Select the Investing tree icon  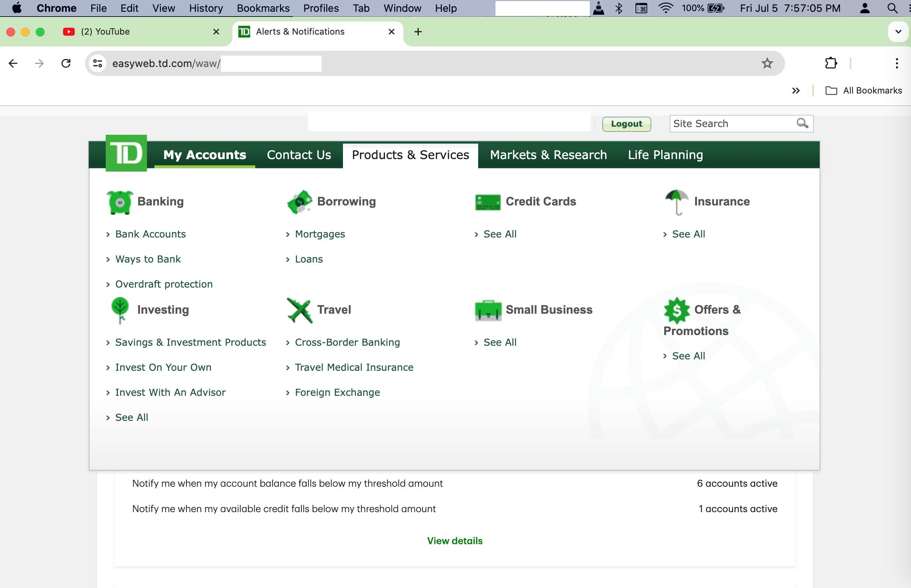point(120,310)
